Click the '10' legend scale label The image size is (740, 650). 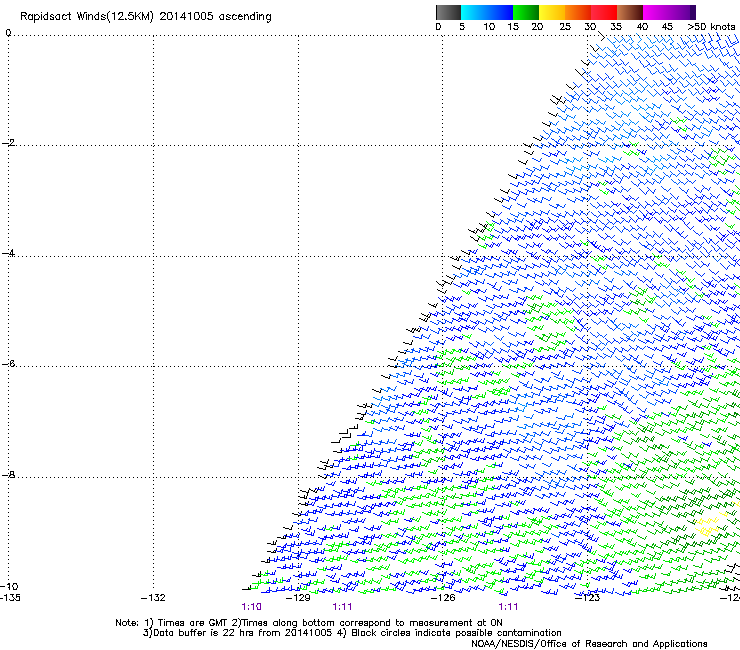coord(489,27)
